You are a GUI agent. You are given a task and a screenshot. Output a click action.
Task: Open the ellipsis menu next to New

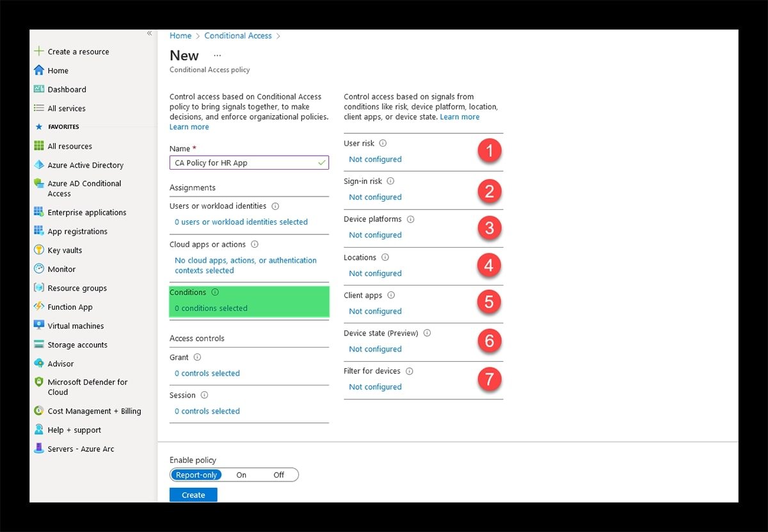[217, 56]
